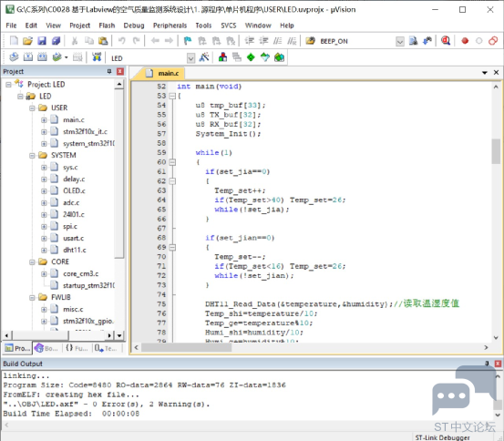Select the main.c editor tab
The width and height of the screenshot is (504, 441).
click(164, 73)
